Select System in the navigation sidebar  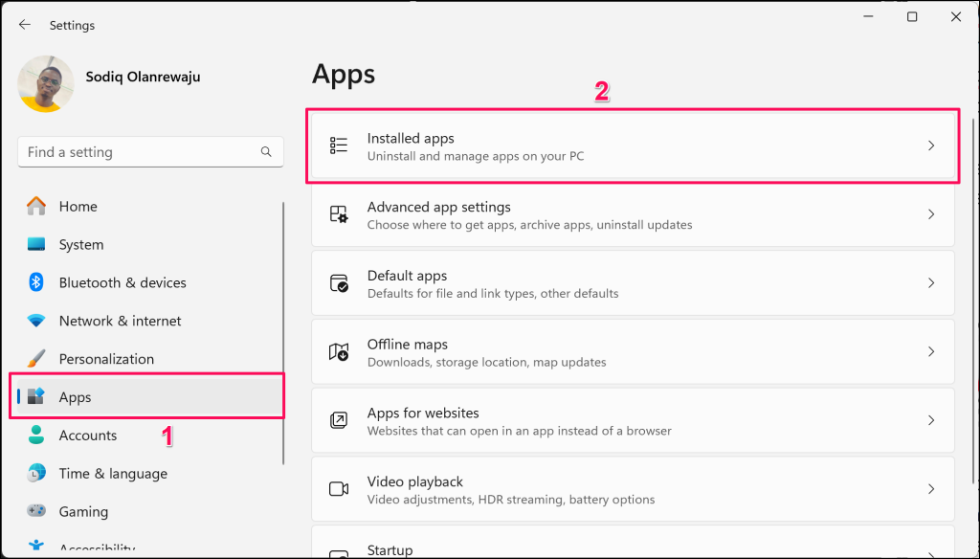[80, 244]
